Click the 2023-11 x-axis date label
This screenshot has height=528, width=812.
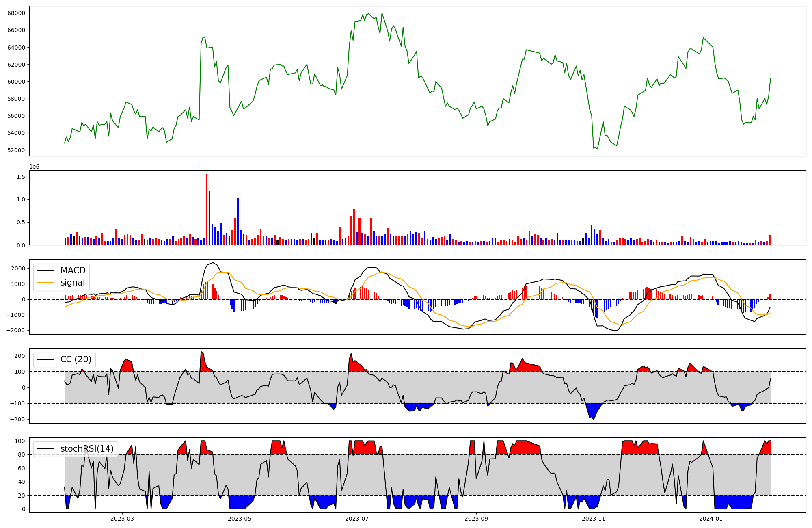[x=594, y=519]
